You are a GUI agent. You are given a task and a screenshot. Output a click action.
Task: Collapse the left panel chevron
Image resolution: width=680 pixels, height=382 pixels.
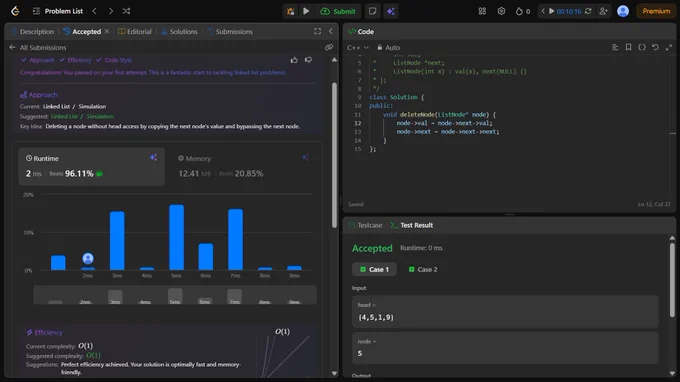(x=330, y=31)
